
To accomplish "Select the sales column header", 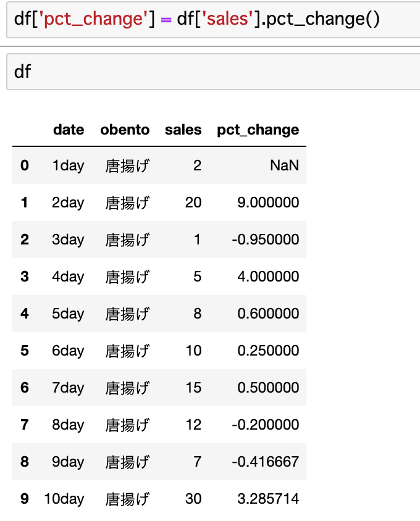I will (x=183, y=130).
